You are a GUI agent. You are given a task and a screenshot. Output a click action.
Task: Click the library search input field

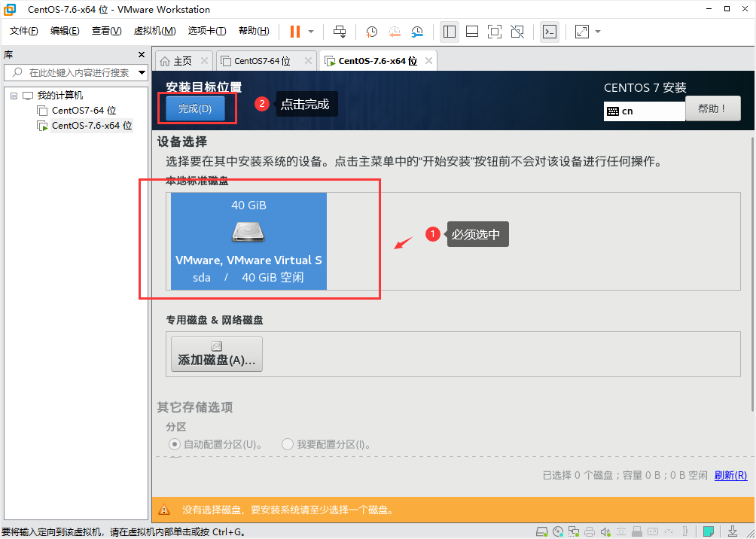click(x=76, y=73)
